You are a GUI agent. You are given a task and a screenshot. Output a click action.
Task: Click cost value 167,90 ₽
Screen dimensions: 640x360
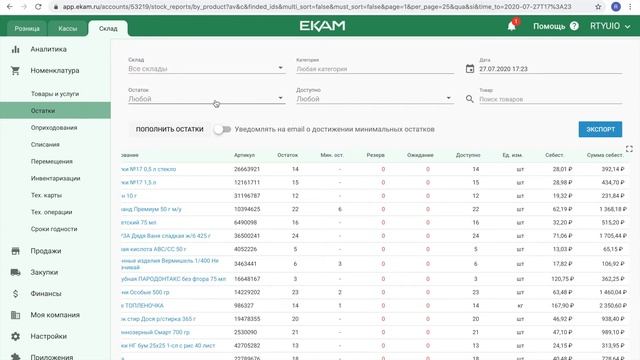click(562, 306)
